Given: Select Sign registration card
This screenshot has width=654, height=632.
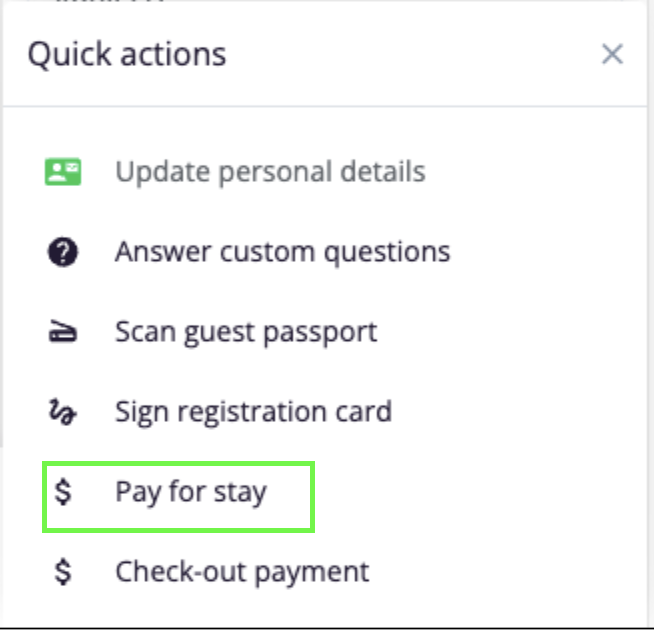Looking at the screenshot, I should click(253, 411).
